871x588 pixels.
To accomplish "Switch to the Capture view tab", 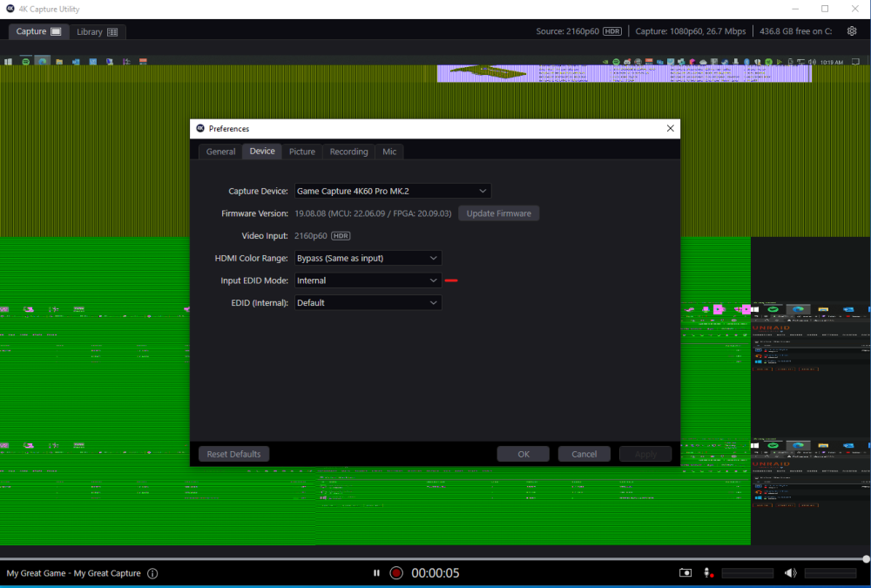I will pyautogui.click(x=38, y=31).
